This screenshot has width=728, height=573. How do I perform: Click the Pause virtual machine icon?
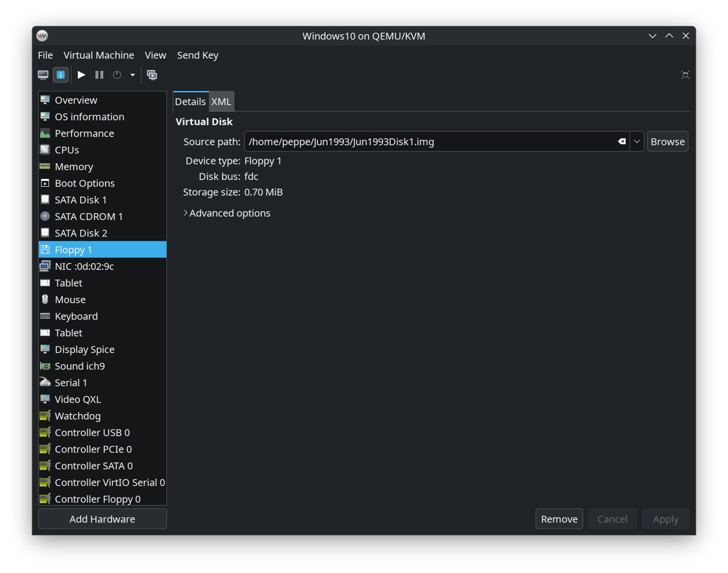(x=99, y=75)
